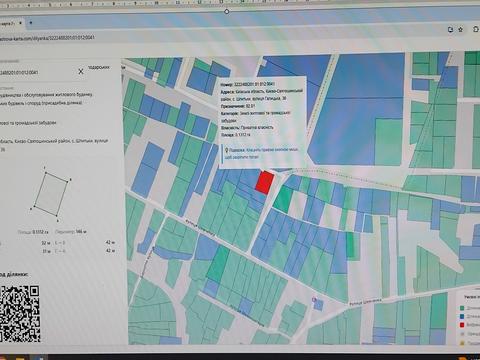Click the install/save page icon beside the star
Screen dimensions: 480x360
pos(450,29)
